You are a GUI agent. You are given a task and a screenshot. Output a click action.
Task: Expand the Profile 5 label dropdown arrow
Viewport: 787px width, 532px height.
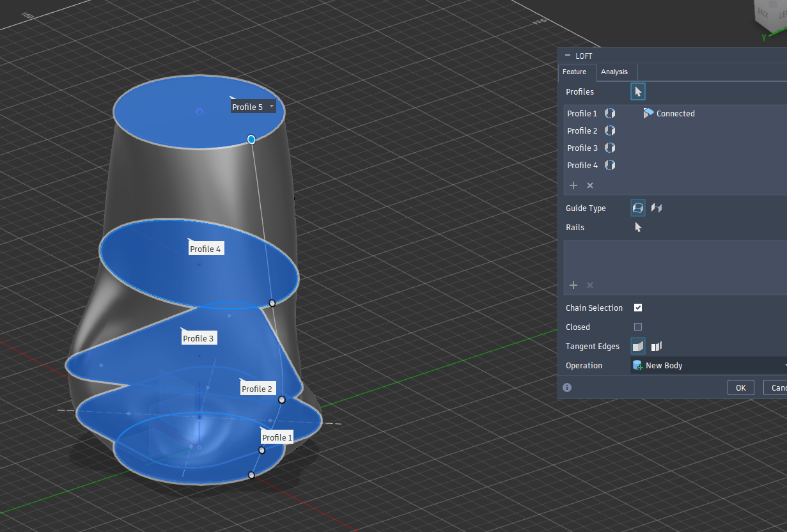272,106
